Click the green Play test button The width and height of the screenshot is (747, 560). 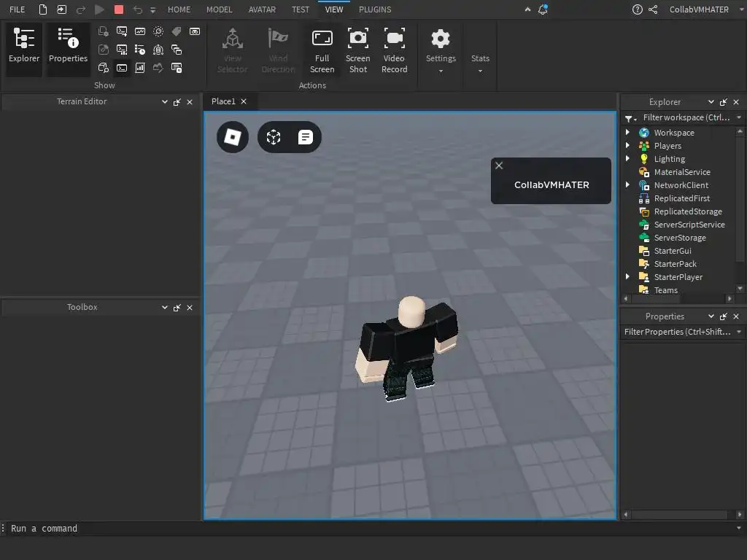coord(99,9)
